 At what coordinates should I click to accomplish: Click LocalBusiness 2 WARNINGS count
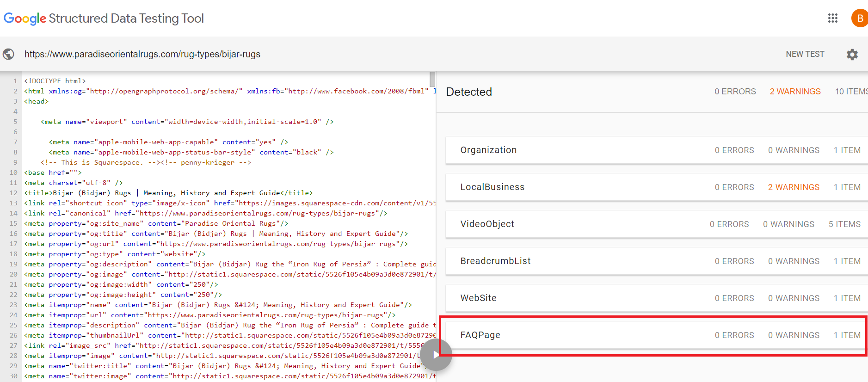tap(794, 187)
